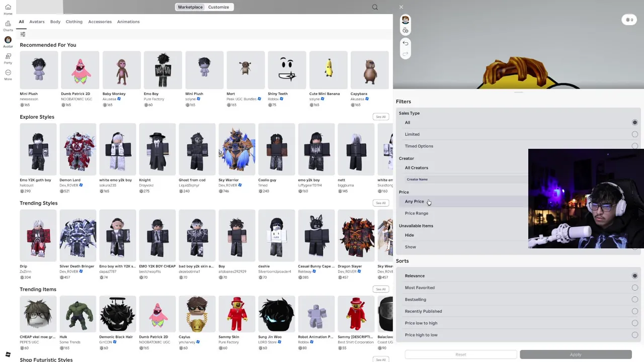The image size is (644, 362).
Task: Open the Hulk trending item
Action: tap(77, 315)
